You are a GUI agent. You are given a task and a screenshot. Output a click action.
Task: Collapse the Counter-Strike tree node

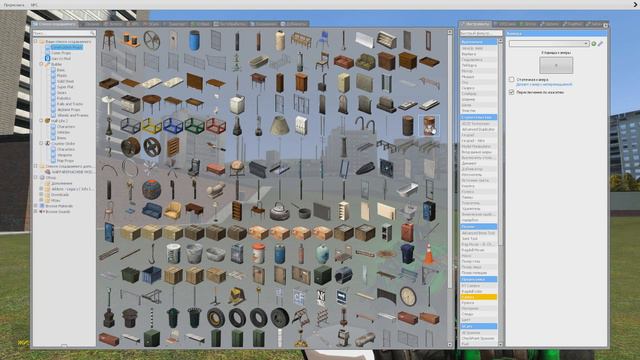[x=41, y=143]
